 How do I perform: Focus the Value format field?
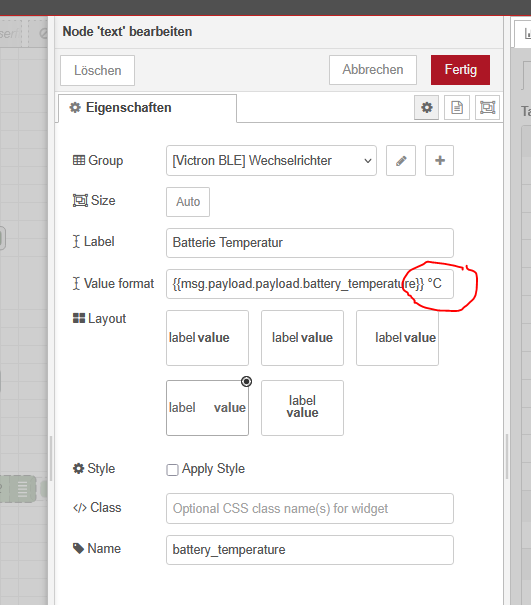point(310,284)
